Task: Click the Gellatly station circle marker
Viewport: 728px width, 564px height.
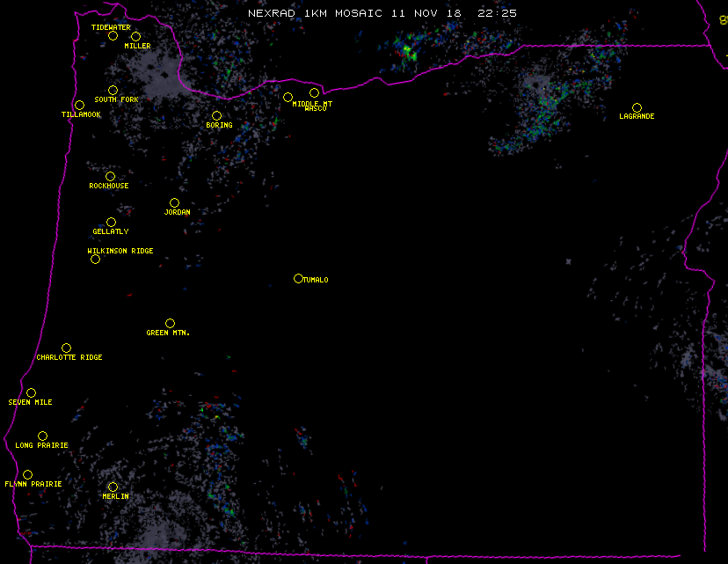Action: point(111,222)
